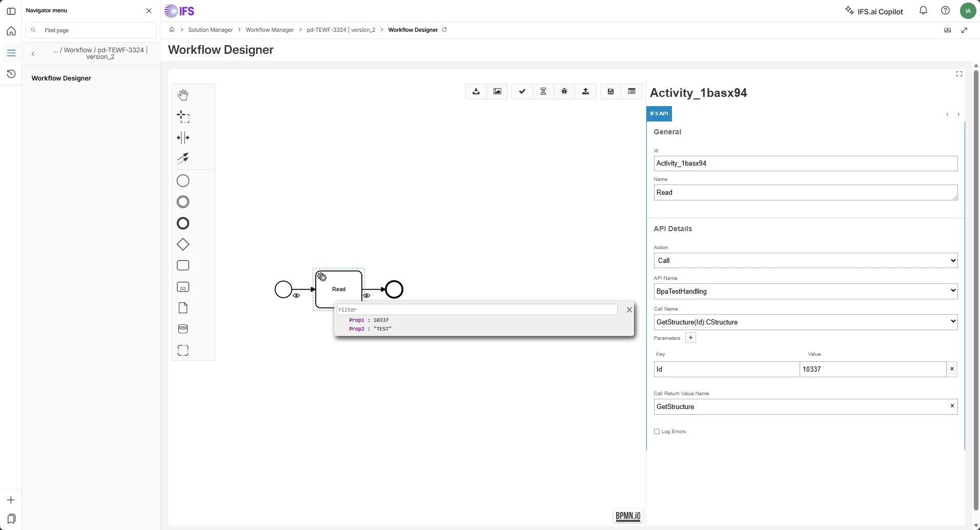Image resolution: width=980 pixels, height=530 pixels.
Task: Clear the Call Return Value Name field
Action: (x=952, y=406)
